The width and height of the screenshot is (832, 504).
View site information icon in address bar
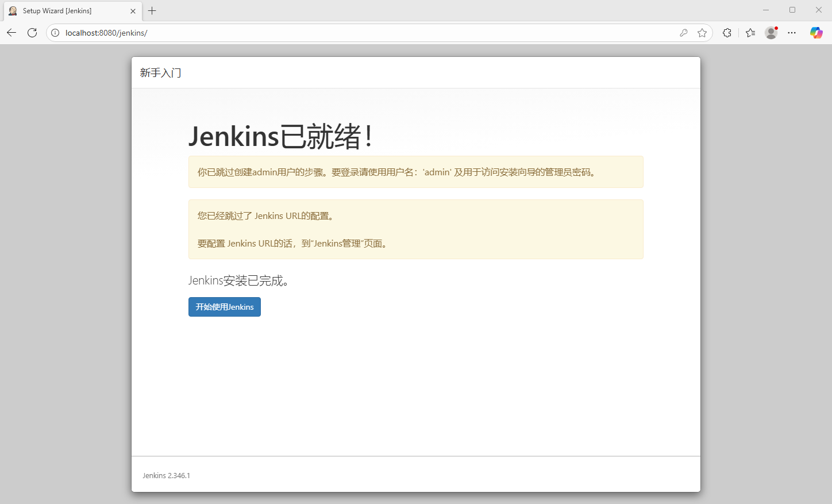55,33
